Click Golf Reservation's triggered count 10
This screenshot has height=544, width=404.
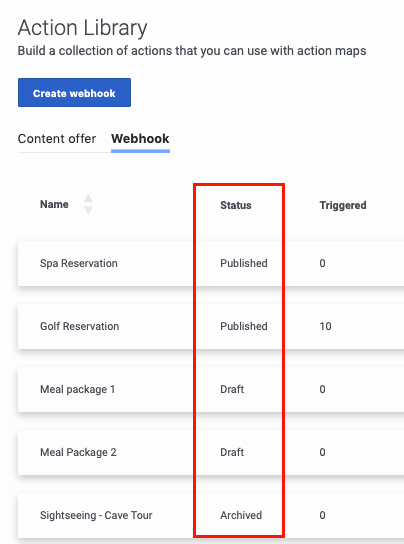tap(325, 326)
